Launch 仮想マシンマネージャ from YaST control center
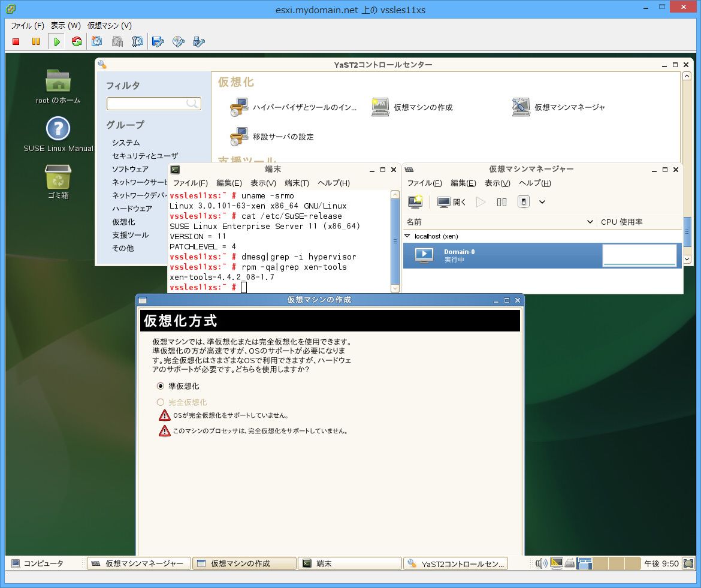The width and height of the screenshot is (701, 588). [x=558, y=107]
